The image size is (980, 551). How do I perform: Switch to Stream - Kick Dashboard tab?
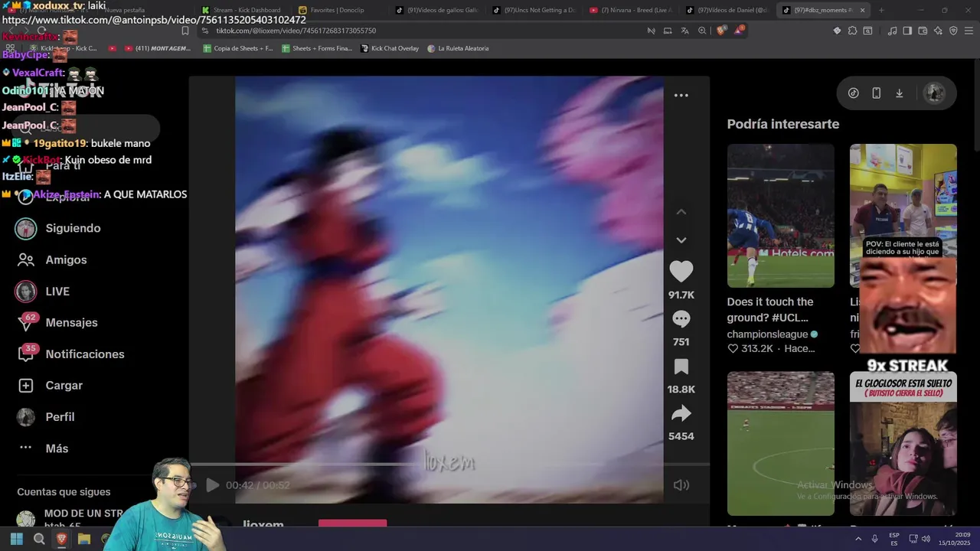tap(241, 10)
